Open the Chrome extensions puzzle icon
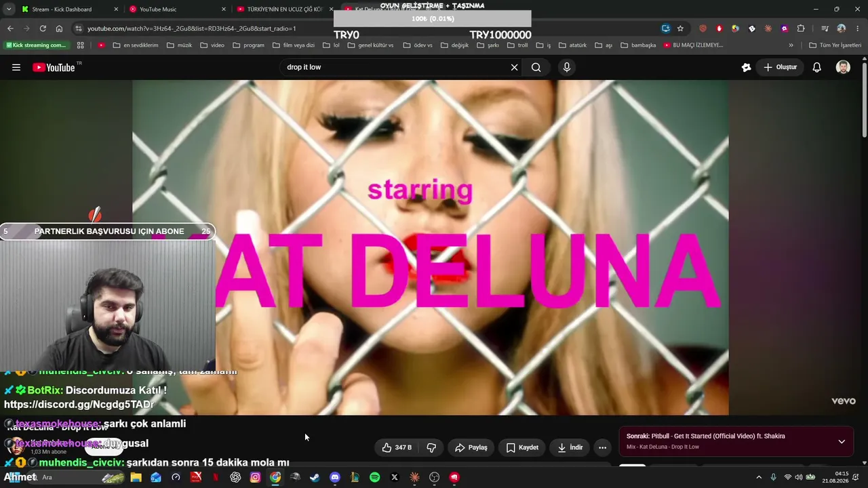 point(801,28)
